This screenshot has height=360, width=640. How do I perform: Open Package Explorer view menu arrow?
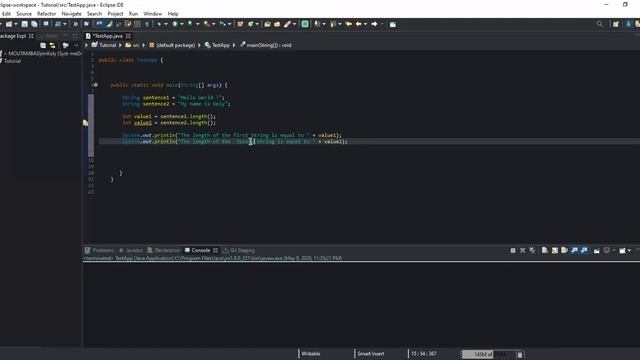pos(76,45)
